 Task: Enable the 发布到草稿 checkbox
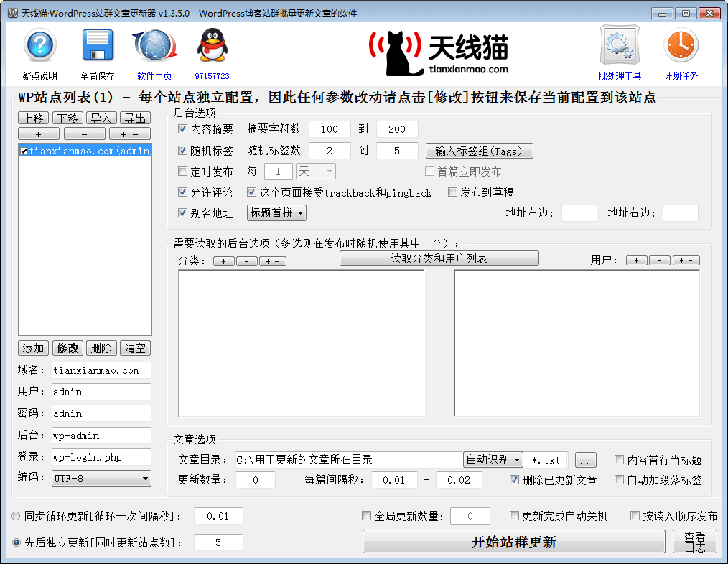click(x=452, y=192)
